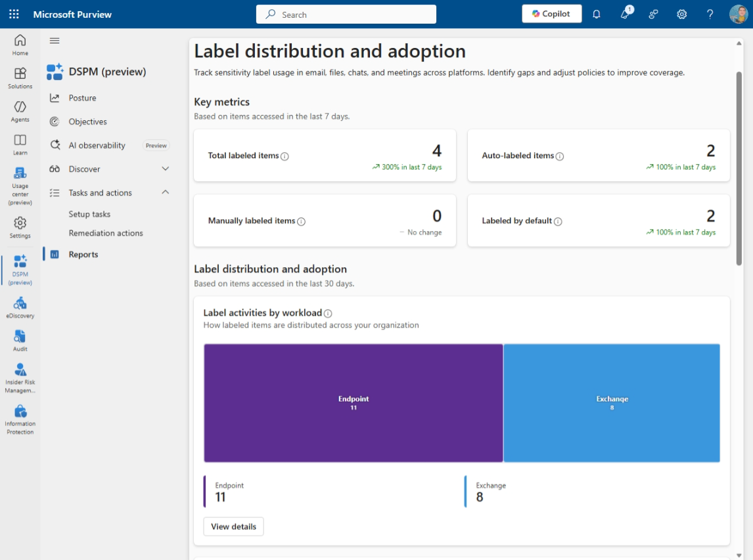Open the Audit solution icon
This screenshot has width=753, height=560.
tap(20, 340)
